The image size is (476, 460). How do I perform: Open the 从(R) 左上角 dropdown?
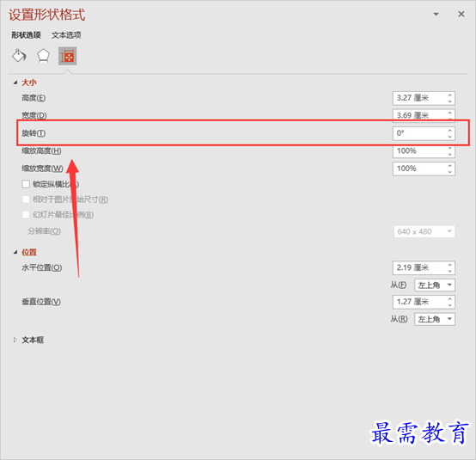435,319
